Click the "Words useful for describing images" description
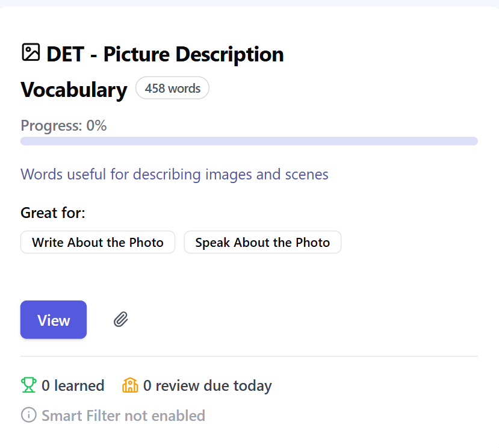The height and width of the screenshot is (448, 499). tap(175, 175)
